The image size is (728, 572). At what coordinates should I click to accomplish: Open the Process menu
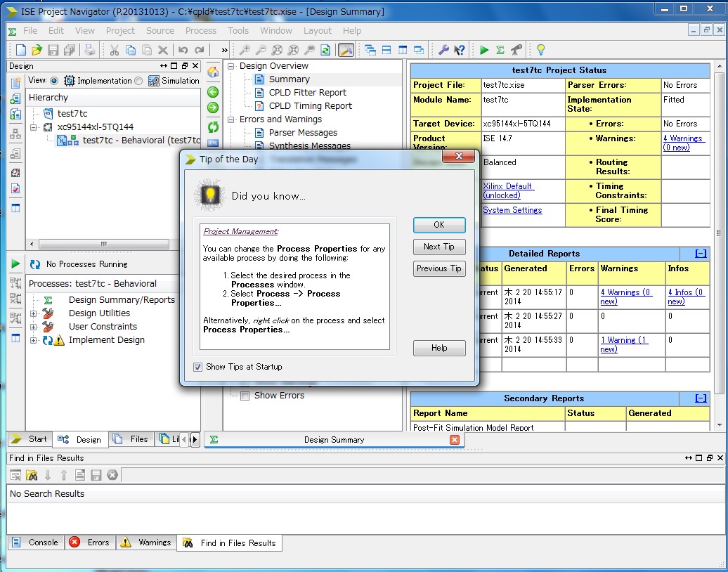[200, 31]
